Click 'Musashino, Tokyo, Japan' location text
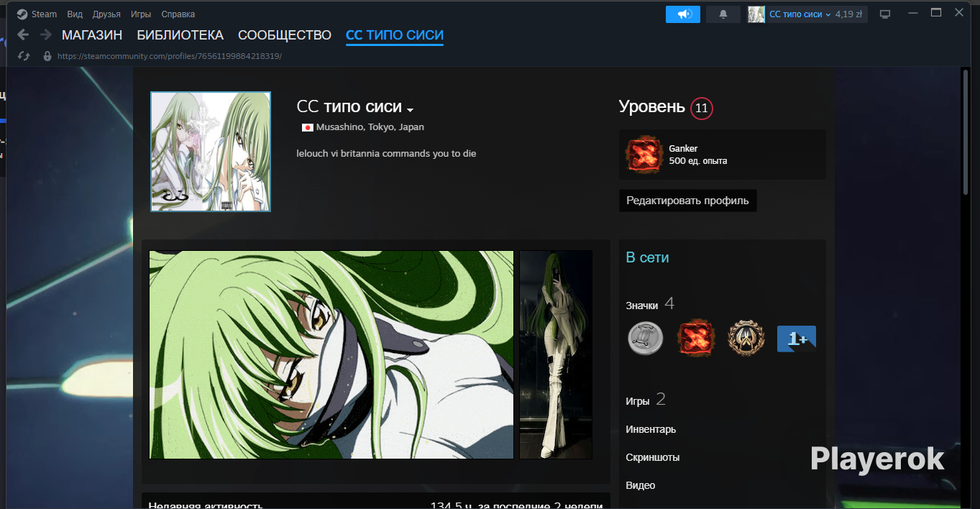Viewport: 980px width, 509px height. (x=370, y=127)
